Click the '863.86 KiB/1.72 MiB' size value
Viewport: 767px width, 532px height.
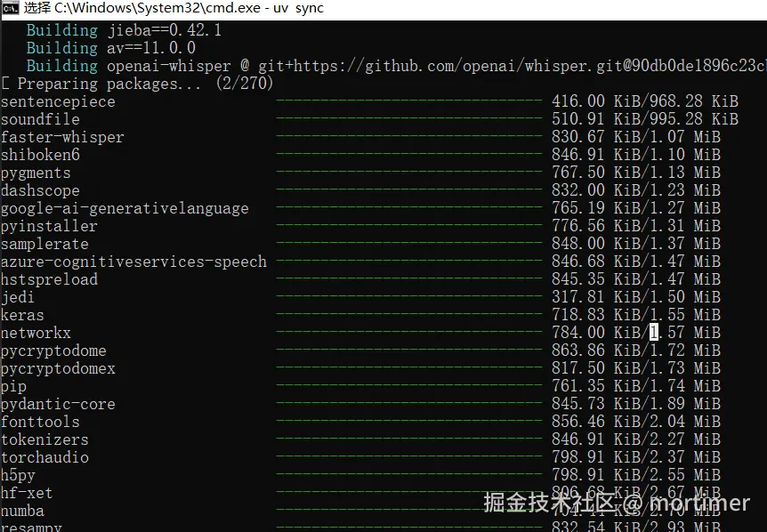pyautogui.click(x=636, y=351)
